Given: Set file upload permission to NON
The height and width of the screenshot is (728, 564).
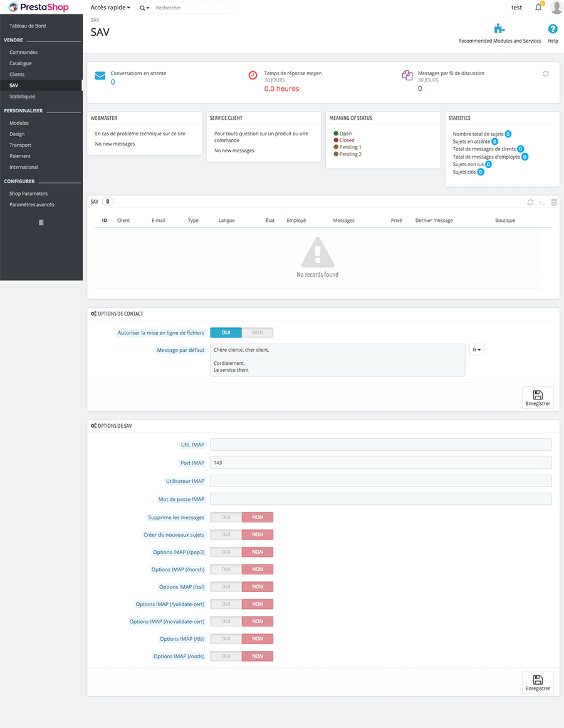Looking at the screenshot, I should pos(258,333).
